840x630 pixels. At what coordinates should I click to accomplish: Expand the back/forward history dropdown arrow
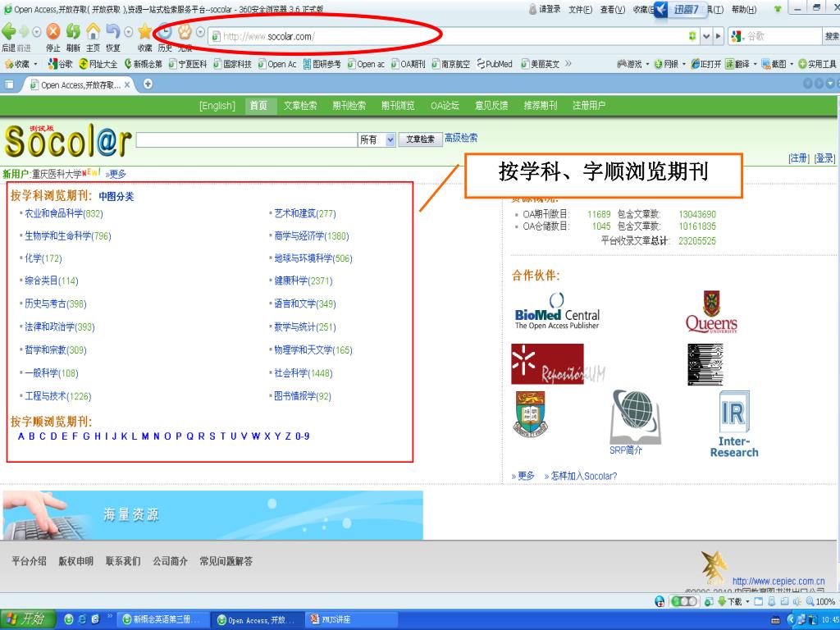[x=36, y=32]
